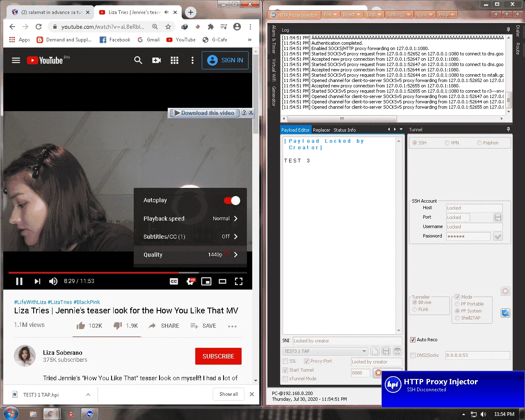Open Playback speed submenu showing Normal
Screen dimensions: 525x420
click(x=190, y=219)
